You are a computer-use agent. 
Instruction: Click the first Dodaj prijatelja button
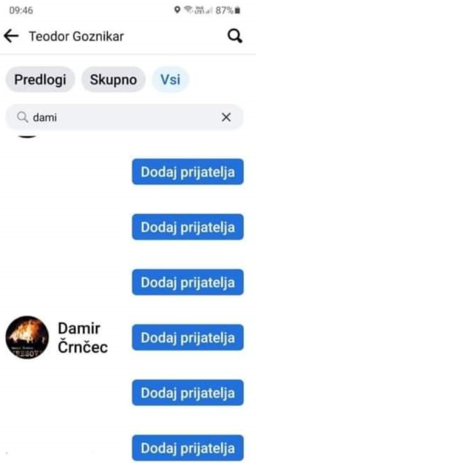tap(188, 172)
